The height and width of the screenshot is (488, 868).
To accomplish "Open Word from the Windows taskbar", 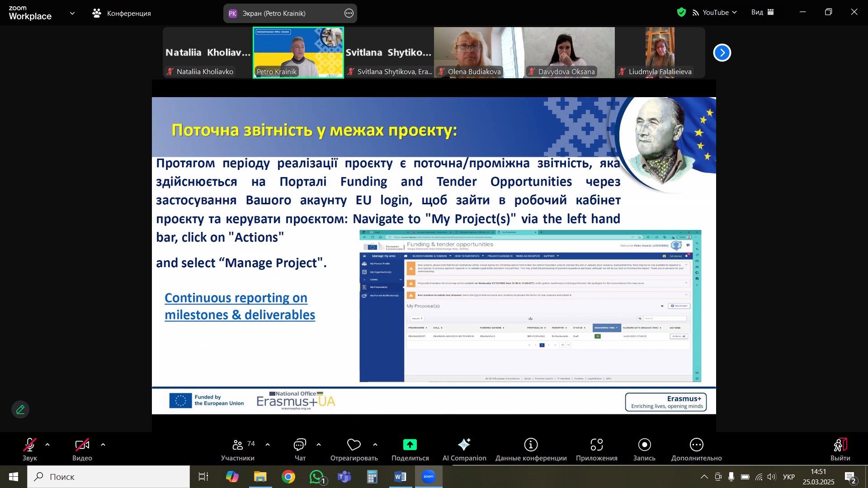I will [400, 477].
